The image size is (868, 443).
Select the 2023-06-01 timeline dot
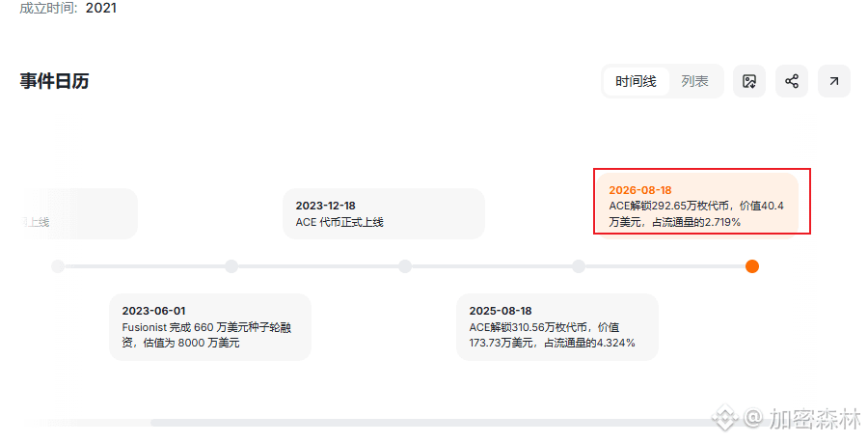(x=231, y=266)
